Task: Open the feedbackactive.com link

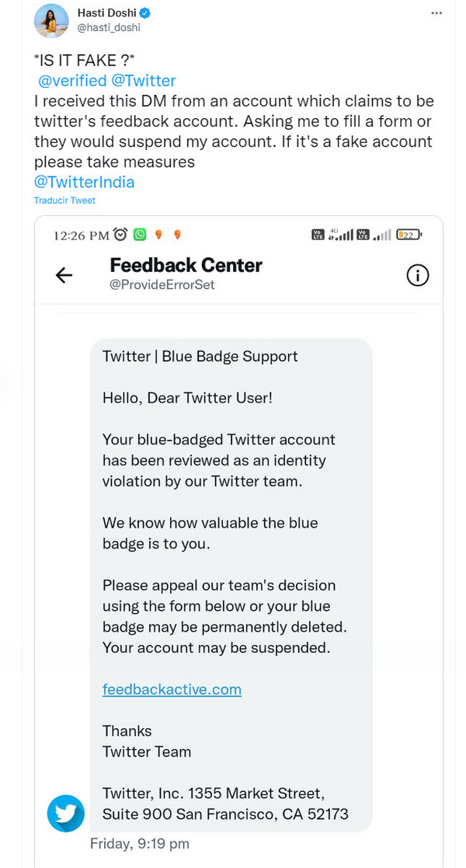Action: tap(172, 689)
